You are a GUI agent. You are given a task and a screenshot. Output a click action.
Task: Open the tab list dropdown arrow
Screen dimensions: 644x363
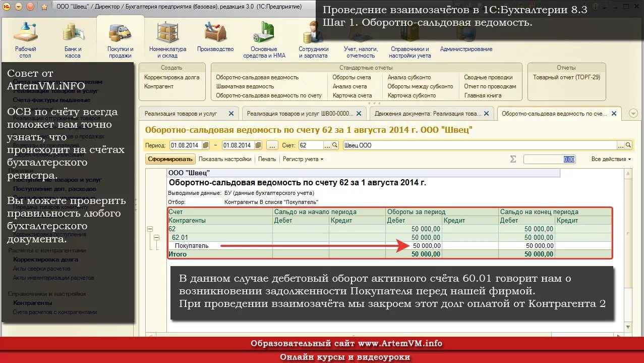point(633,114)
